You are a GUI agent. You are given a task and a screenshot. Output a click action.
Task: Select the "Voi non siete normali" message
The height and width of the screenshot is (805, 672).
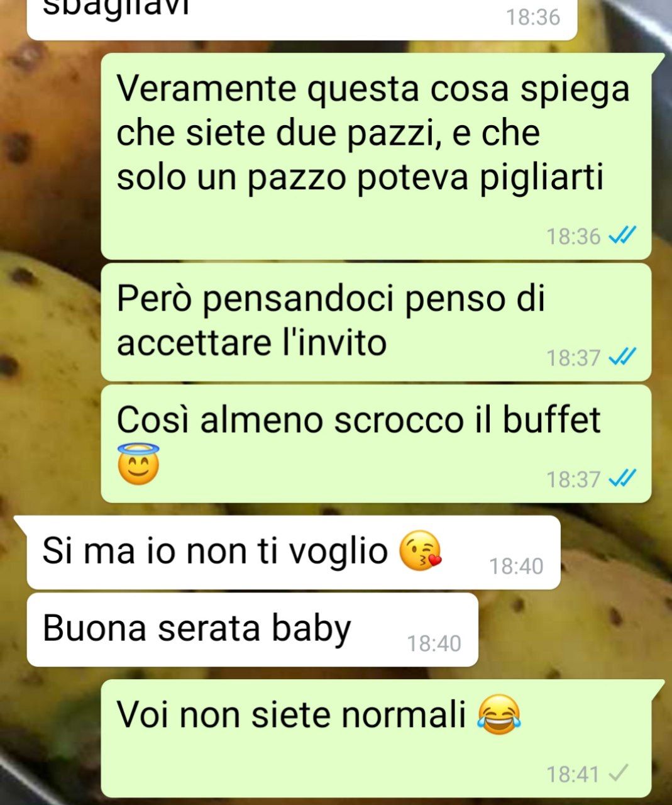click(x=376, y=738)
